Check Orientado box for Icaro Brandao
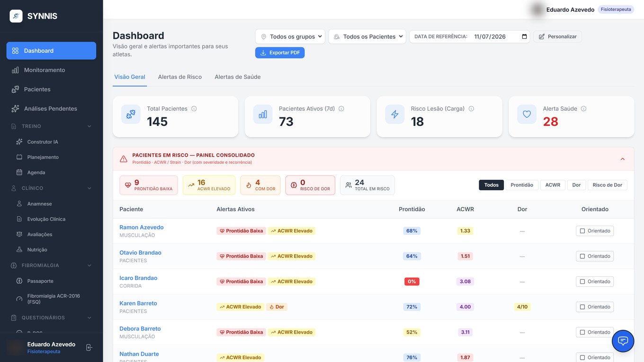This screenshot has height=362, width=644. click(x=582, y=282)
